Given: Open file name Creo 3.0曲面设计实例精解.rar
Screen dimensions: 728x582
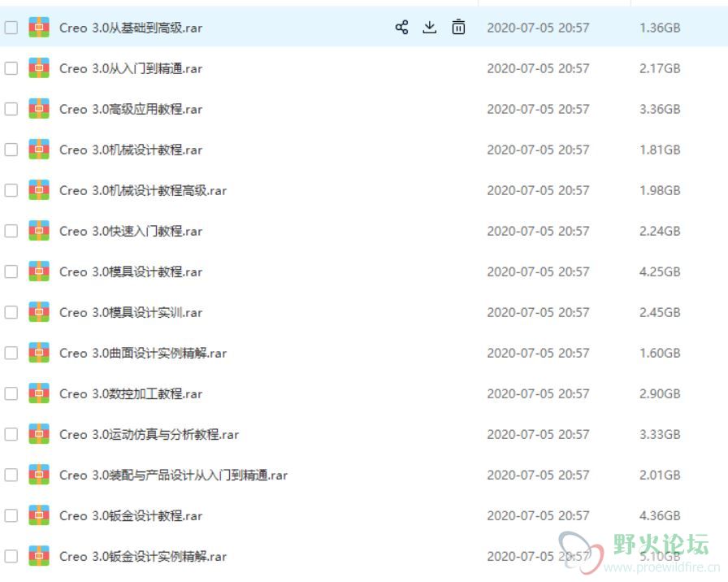Looking at the screenshot, I should [143, 353].
